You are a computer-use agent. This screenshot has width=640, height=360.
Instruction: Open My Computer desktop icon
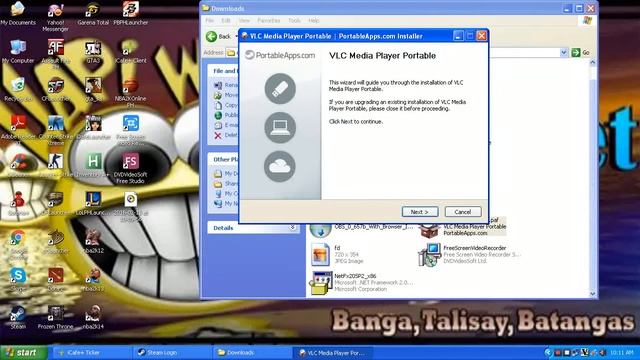tap(18, 52)
